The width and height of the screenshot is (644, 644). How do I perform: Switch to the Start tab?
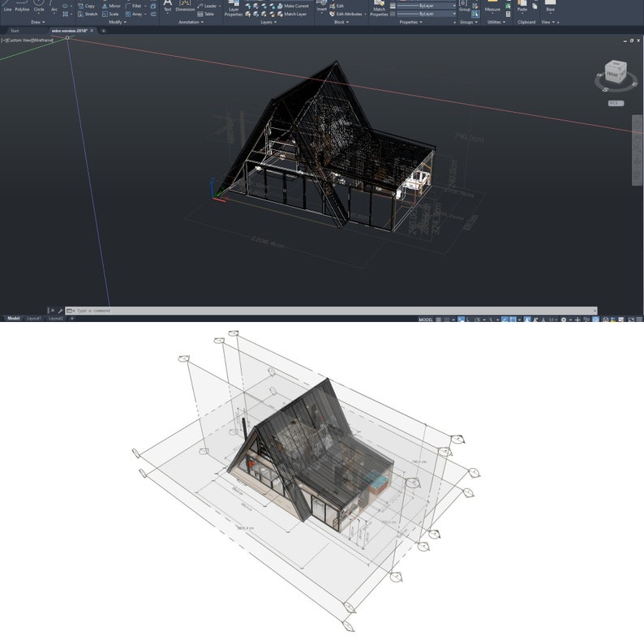[x=15, y=31]
